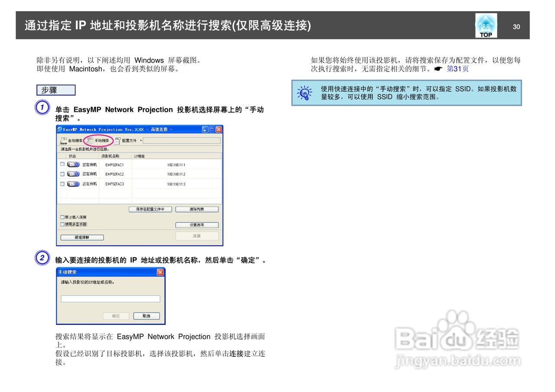
Task: Click the EMP02FAC3 projector status icon
Action: [x=74, y=184]
